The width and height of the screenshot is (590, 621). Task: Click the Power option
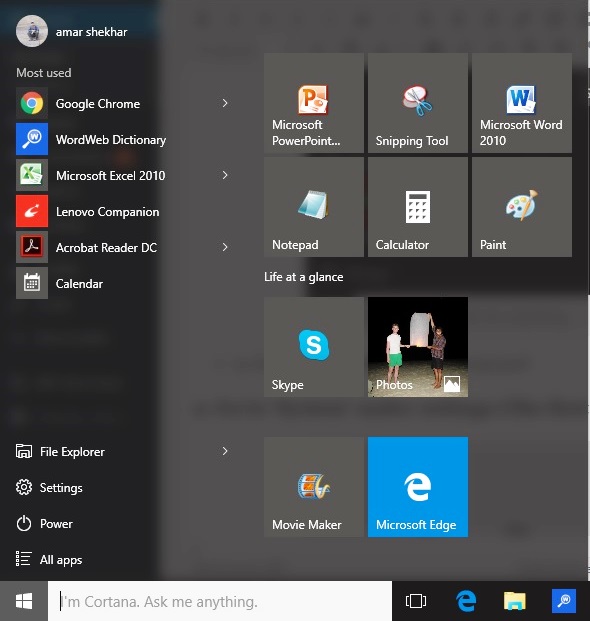click(x=44, y=524)
